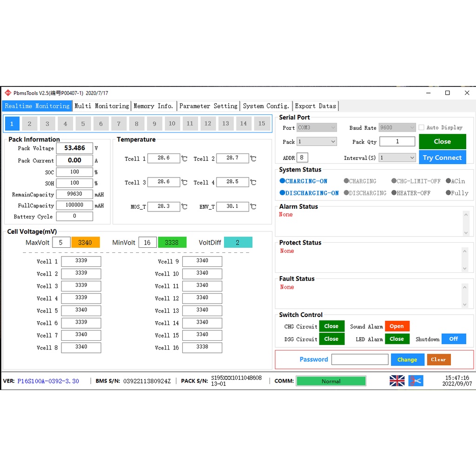Switch to the Parameter Setting tab
This screenshot has height=476, width=476.
[208, 106]
